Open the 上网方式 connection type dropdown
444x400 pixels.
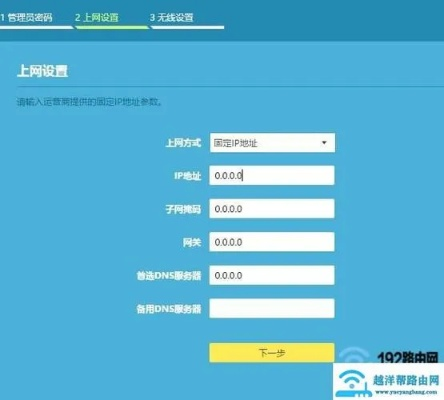(272, 143)
